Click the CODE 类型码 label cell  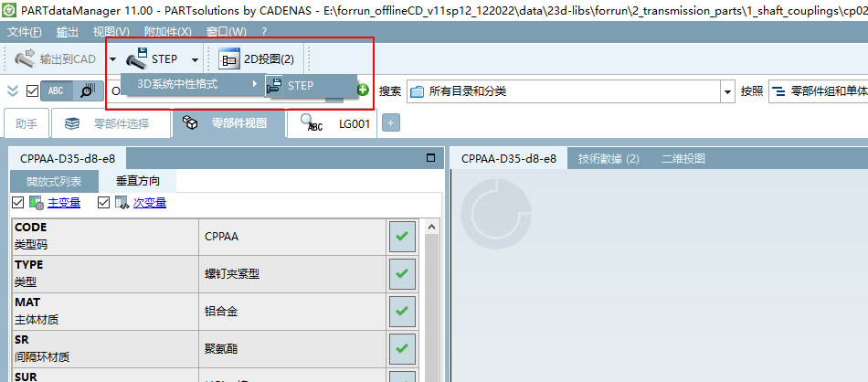tap(105, 237)
